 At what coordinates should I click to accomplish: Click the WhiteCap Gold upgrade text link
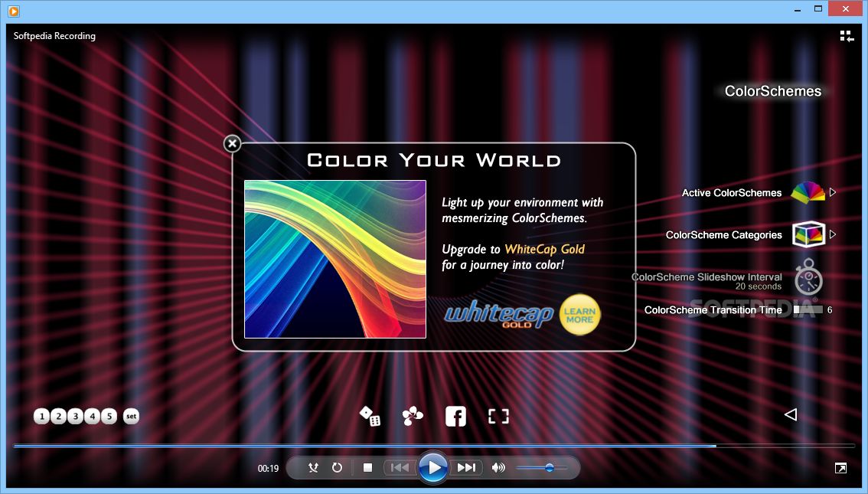pyautogui.click(x=545, y=249)
